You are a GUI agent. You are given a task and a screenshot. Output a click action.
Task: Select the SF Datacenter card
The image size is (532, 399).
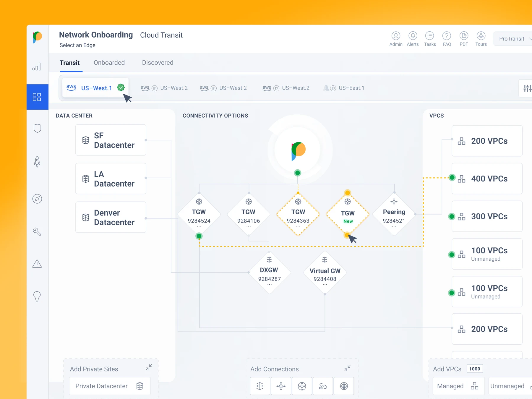pyautogui.click(x=111, y=140)
